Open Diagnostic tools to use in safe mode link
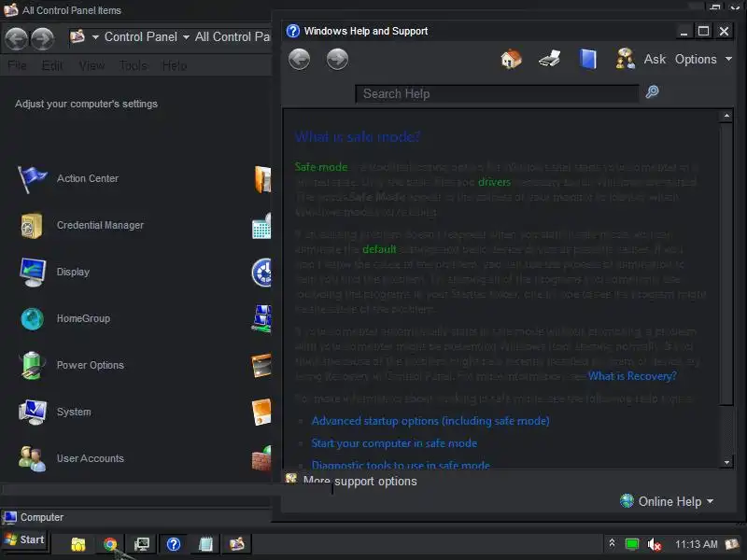This screenshot has height=560, width=747. click(x=401, y=464)
